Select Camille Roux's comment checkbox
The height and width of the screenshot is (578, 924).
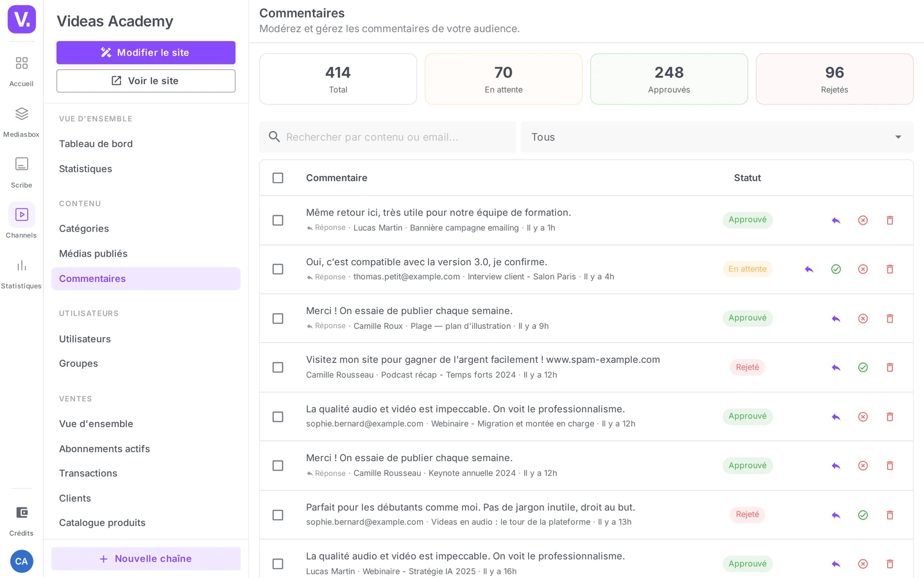tap(278, 318)
